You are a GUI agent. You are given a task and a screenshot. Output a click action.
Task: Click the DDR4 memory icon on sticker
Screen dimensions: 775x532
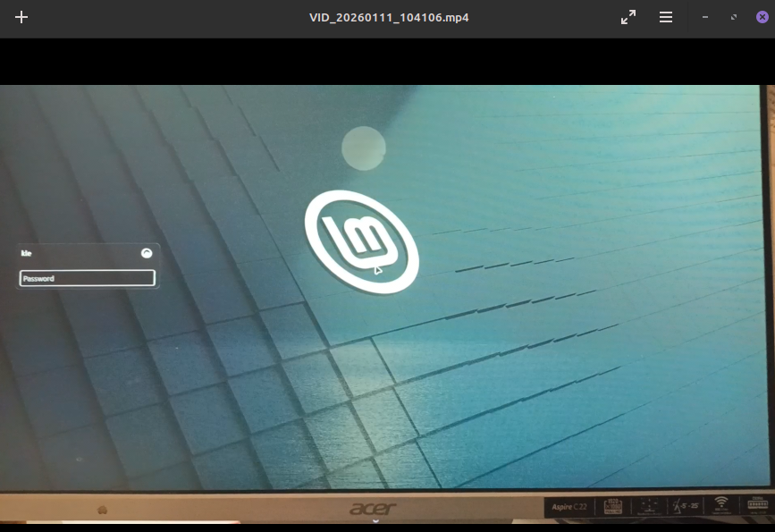(756, 505)
